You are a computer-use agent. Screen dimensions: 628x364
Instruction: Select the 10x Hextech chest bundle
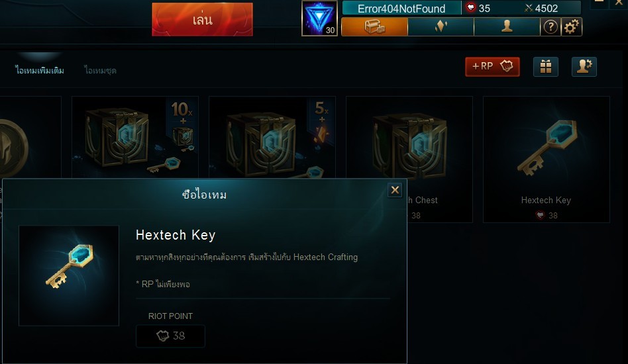135,137
